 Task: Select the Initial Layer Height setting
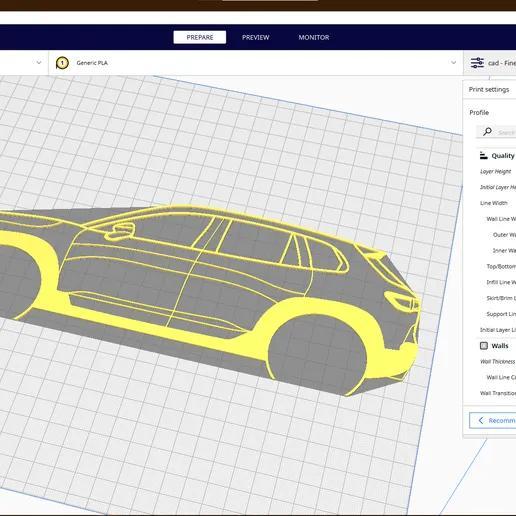tap(498, 187)
